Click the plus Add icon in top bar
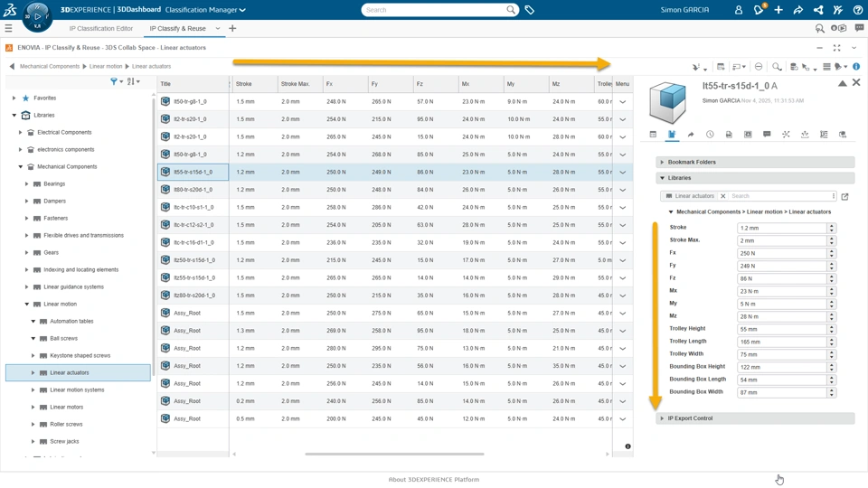Viewport: 868px width, 488px height. click(778, 10)
